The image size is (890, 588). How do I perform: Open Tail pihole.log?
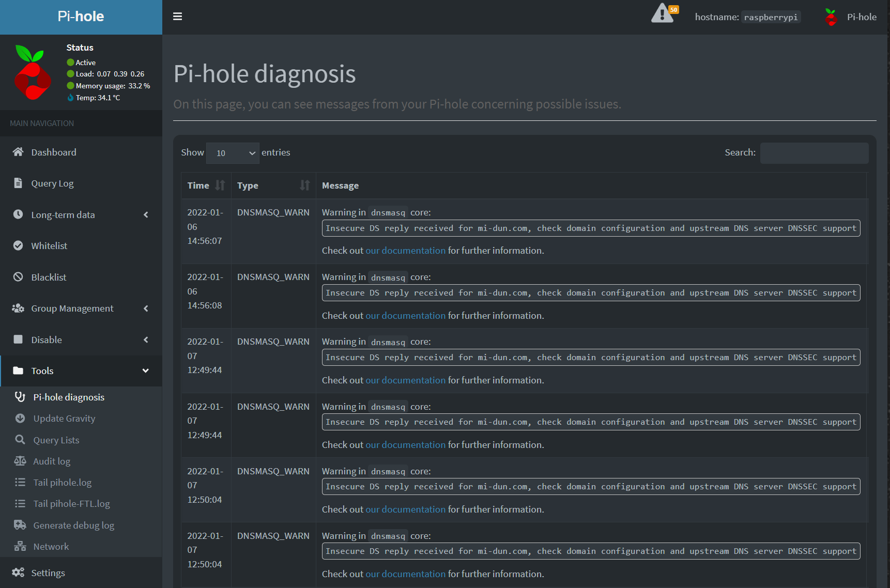pos(63,482)
